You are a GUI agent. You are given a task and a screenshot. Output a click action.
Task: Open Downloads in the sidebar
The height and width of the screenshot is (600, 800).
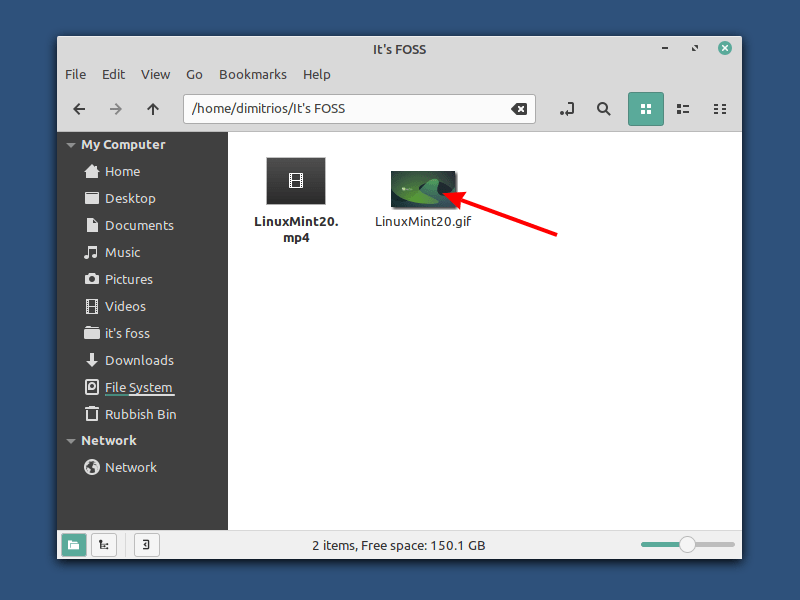[x=142, y=361]
